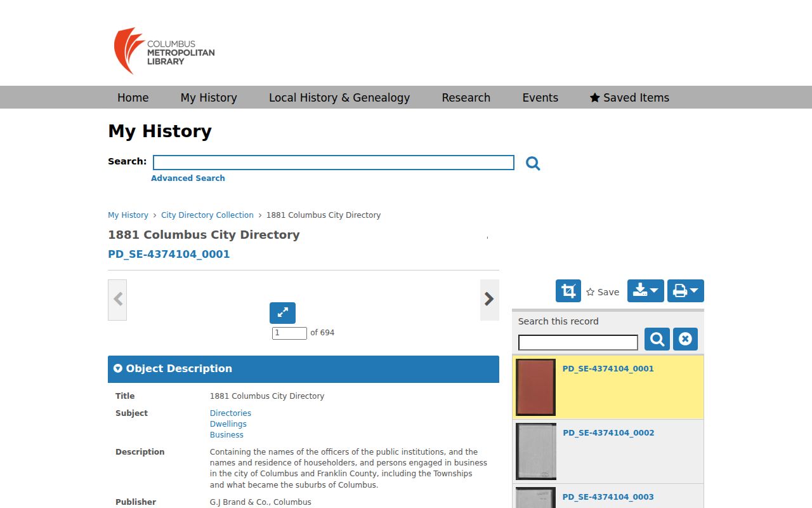Screen dimensions: 812x508
Task: Click the previous page arrow
Action: (117, 299)
